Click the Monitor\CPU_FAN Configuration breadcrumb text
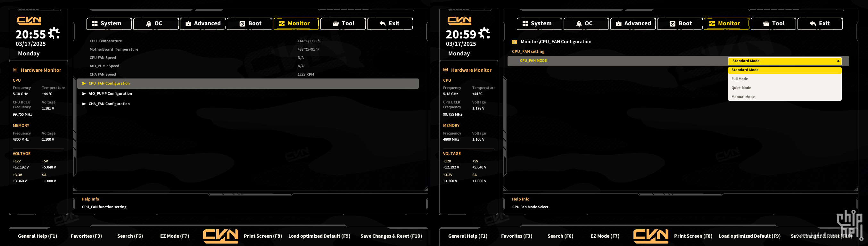This screenshot has height=246, width=868. click(556, 42)
